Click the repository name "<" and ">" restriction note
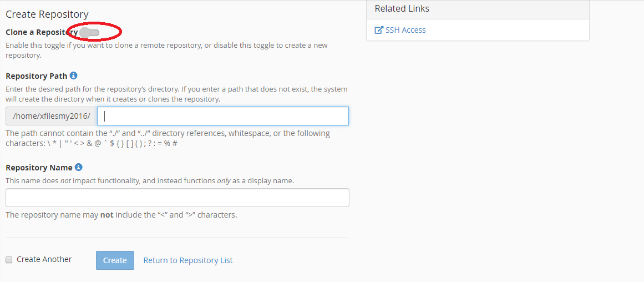644x282 pixels. tap(121, 215)
